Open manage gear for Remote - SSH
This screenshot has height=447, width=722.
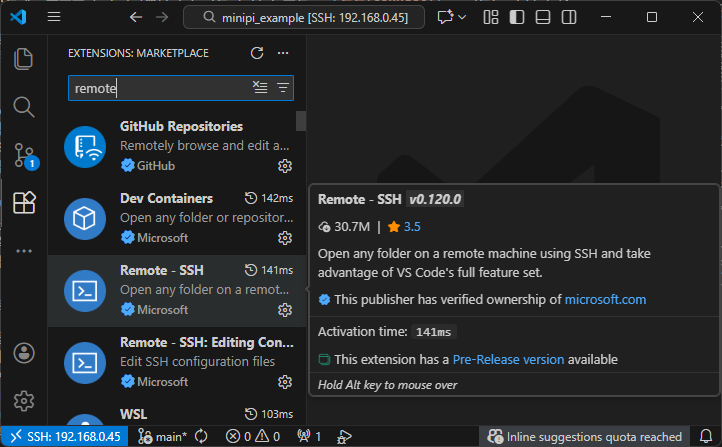285,310
